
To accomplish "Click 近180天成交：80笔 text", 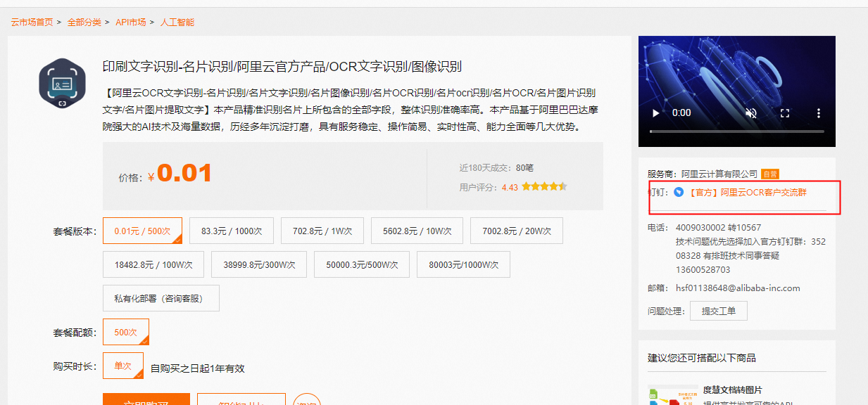I will pyautogui.click(x=496, y=167).
